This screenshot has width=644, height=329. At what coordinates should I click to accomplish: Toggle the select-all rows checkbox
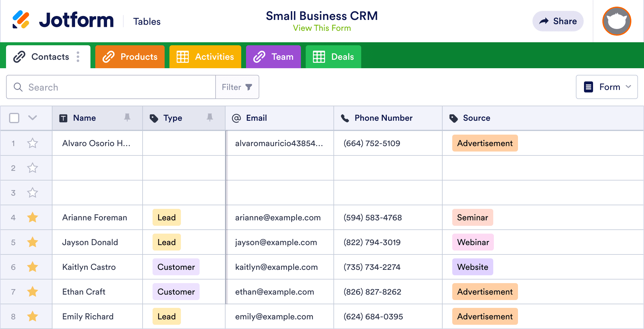click(x=14, y=118)
